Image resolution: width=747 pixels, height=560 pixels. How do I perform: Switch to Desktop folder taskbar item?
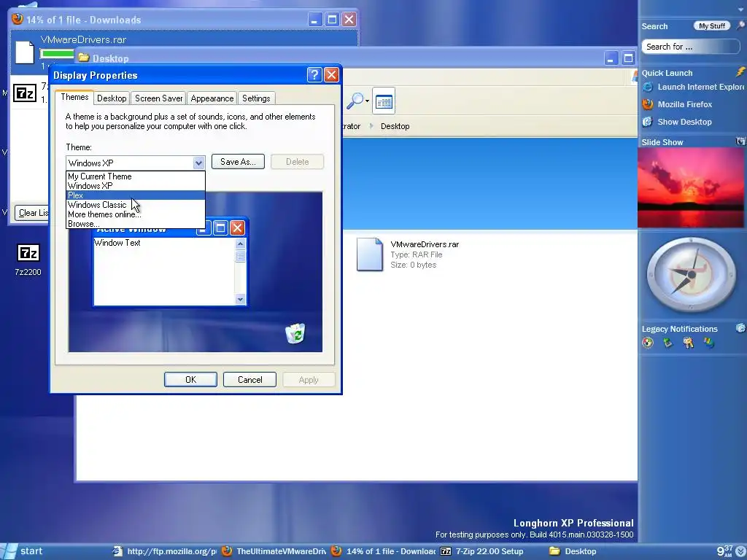573,551
